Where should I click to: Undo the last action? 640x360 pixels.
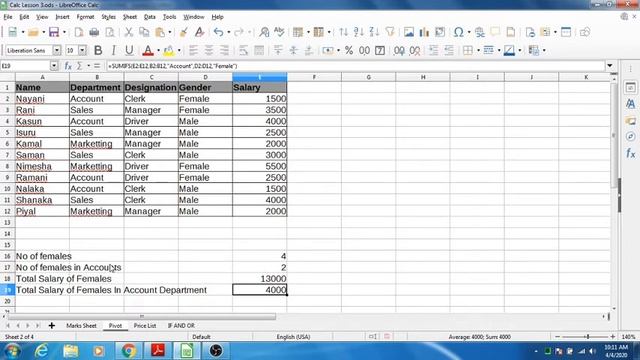coord(218,32)
